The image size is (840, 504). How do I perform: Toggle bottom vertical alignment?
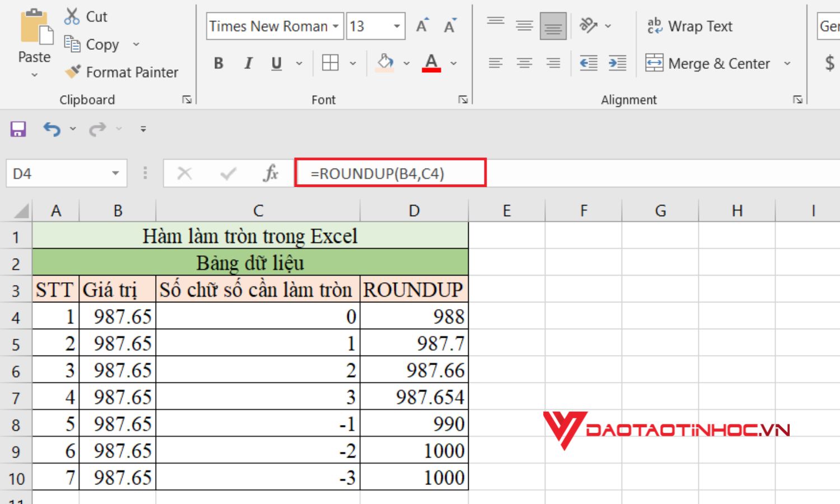pyautogui.click(x=552, y=25)
